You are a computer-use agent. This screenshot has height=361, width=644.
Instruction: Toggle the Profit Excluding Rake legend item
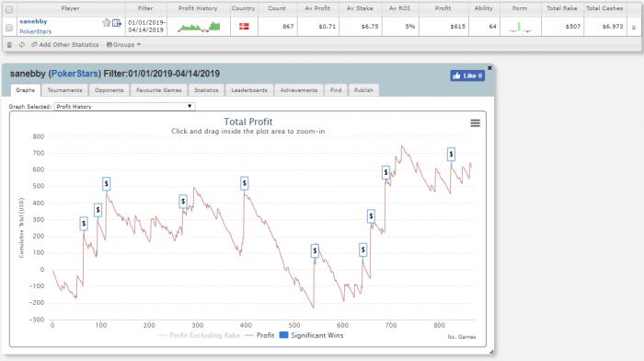point(199,335)
